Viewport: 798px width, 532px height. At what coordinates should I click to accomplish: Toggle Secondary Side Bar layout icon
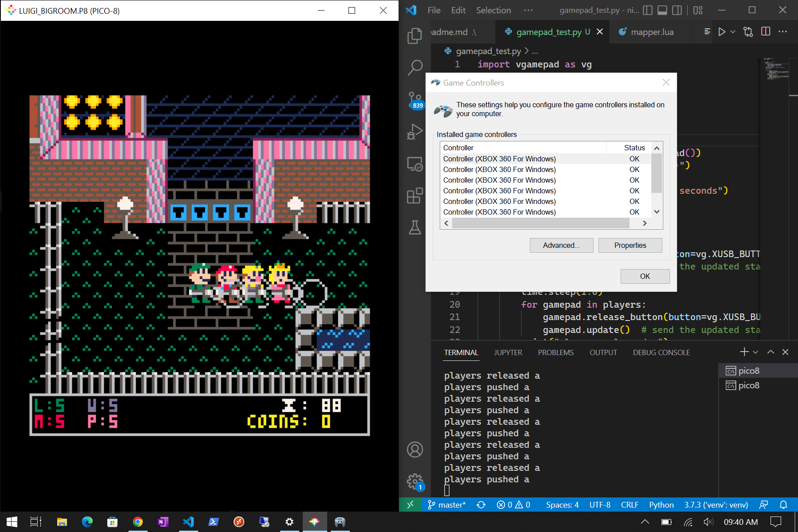pyautogui.click(x=677, y=10)
